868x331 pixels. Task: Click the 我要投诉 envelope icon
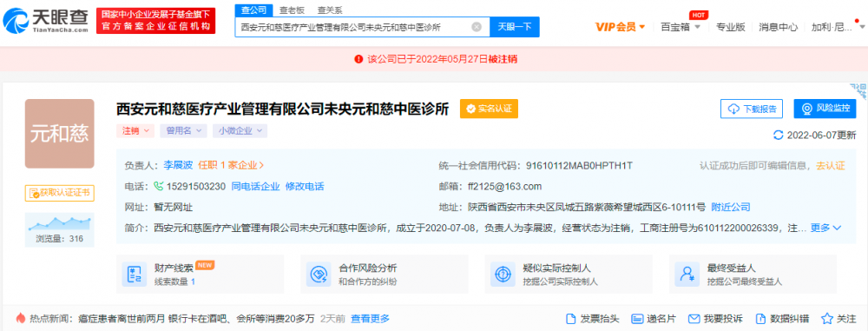[x=694, y=319]
